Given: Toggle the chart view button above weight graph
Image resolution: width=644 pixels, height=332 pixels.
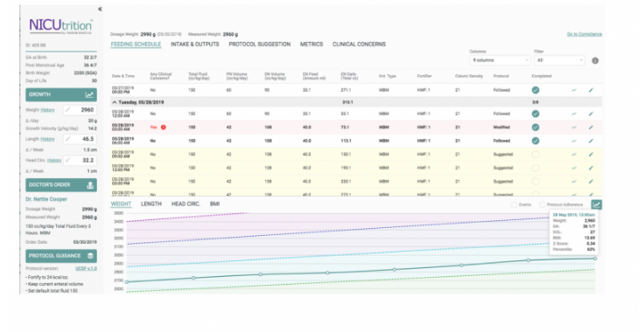Looking at the screenshot, I should coord(597,204).
